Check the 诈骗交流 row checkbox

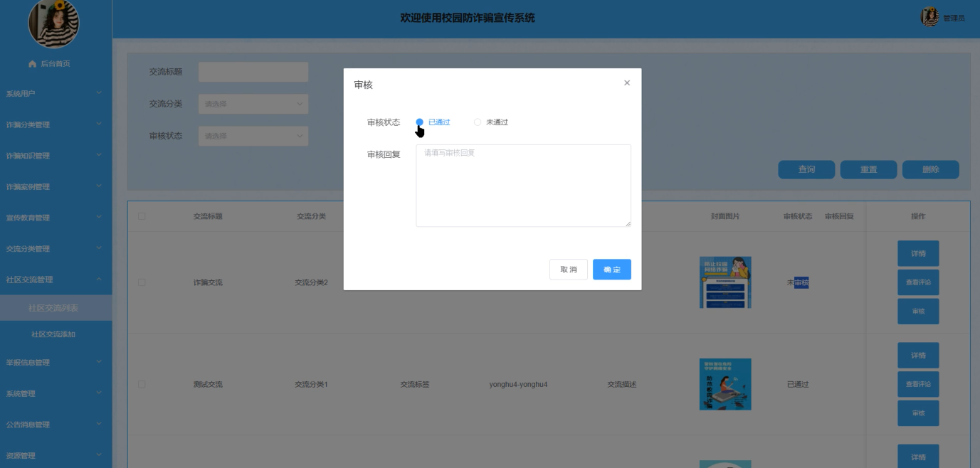142,282
